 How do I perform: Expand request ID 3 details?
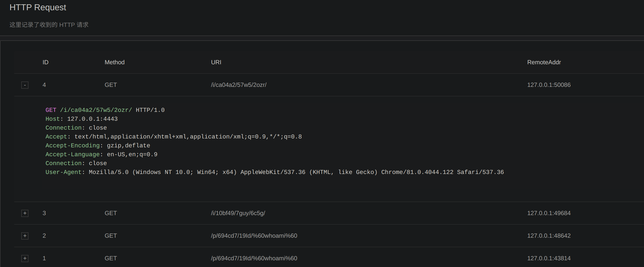tap(25, 213)
